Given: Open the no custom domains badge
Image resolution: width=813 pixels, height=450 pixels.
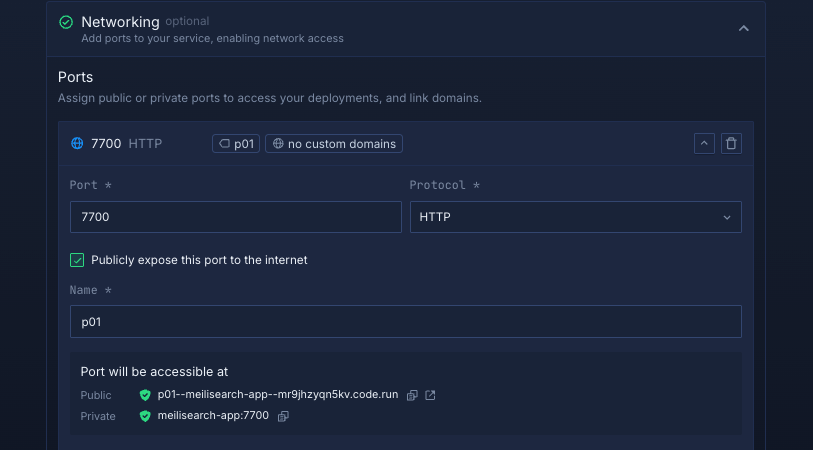Looking at the screenshot, I should (334, 144).
